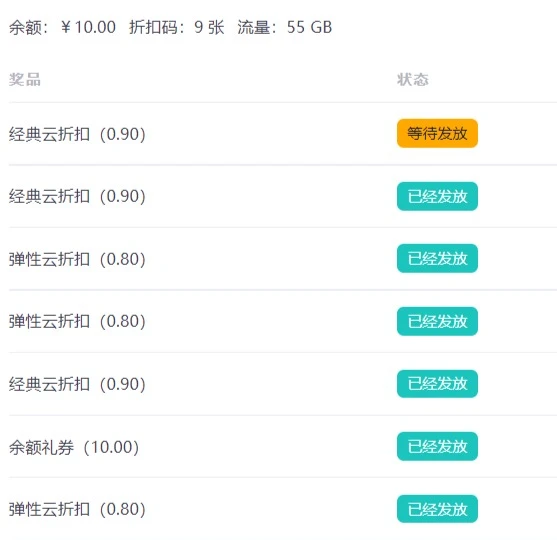Screen dimensions: 557x540
Task: Select third 经典云折扣 (0.90) prize label
Action: (x=77, y=384)
